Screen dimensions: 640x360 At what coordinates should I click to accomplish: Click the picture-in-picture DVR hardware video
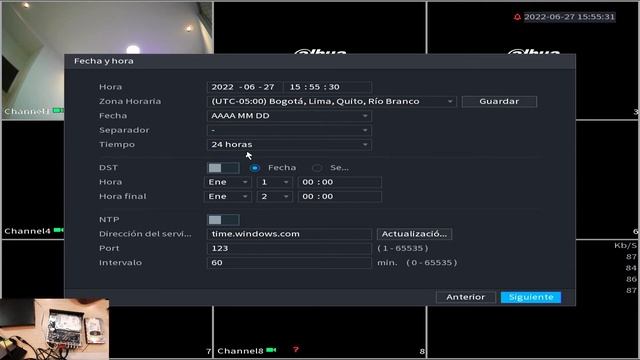coord(54,329)
